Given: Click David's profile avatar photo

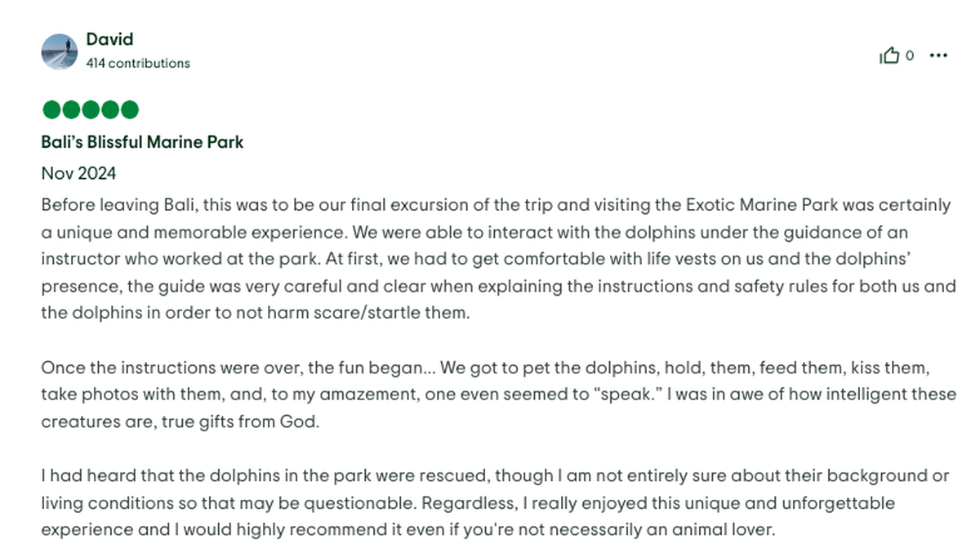Looking at the screenshot, I should [x=59, y=51].
